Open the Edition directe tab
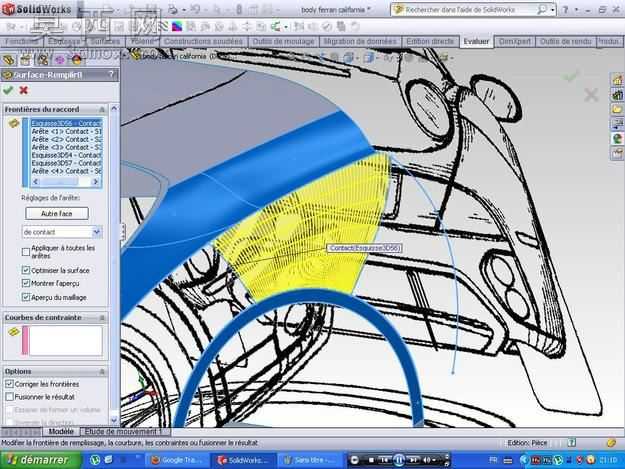625x469 pixels. click(430, 41)
